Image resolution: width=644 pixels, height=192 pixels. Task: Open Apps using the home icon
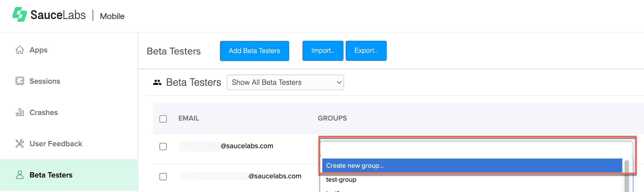pos(20,50)
